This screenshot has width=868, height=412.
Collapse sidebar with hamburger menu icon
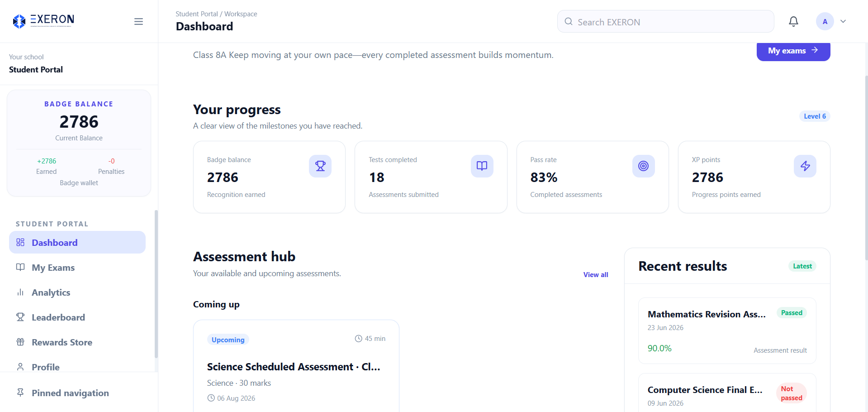[x=138, y=21]
